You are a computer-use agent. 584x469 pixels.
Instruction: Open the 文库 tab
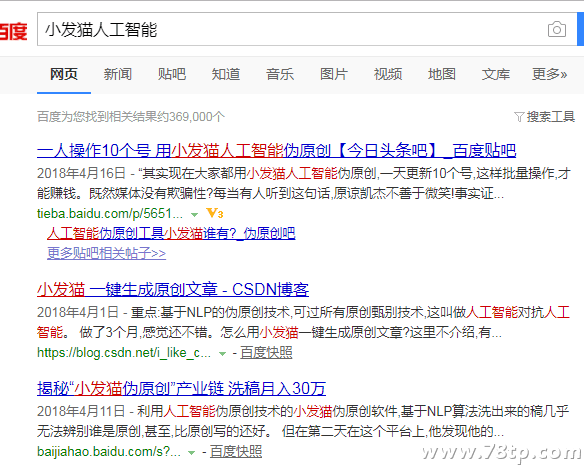(496, 74)
